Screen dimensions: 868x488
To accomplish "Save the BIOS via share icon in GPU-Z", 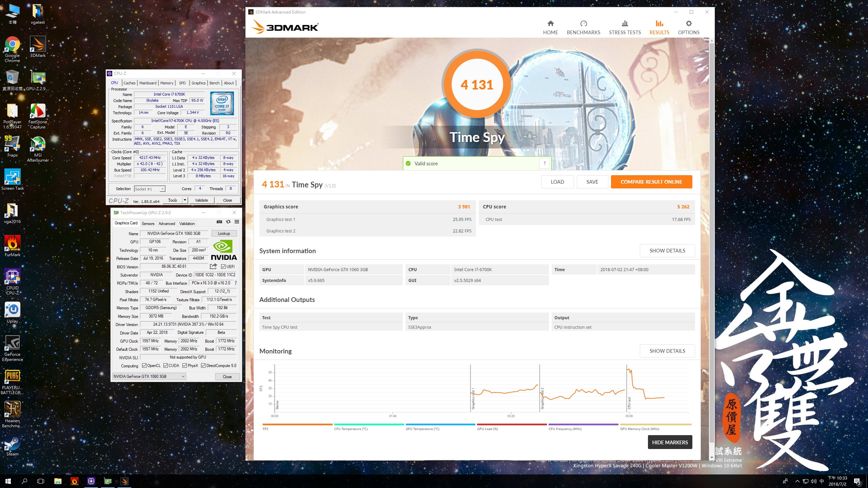I will tap(213, 266).
